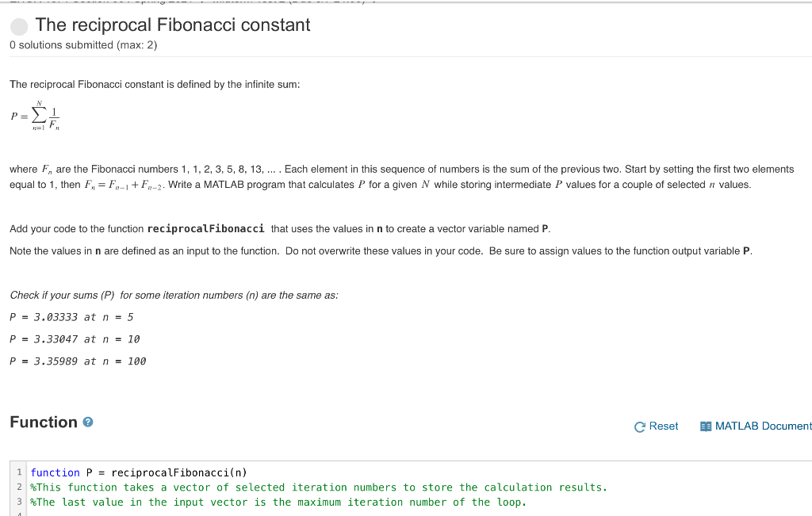The height and width of the screenshot is (516, 812).
Task: Click line number 4 in the editor
Action: 18,514
